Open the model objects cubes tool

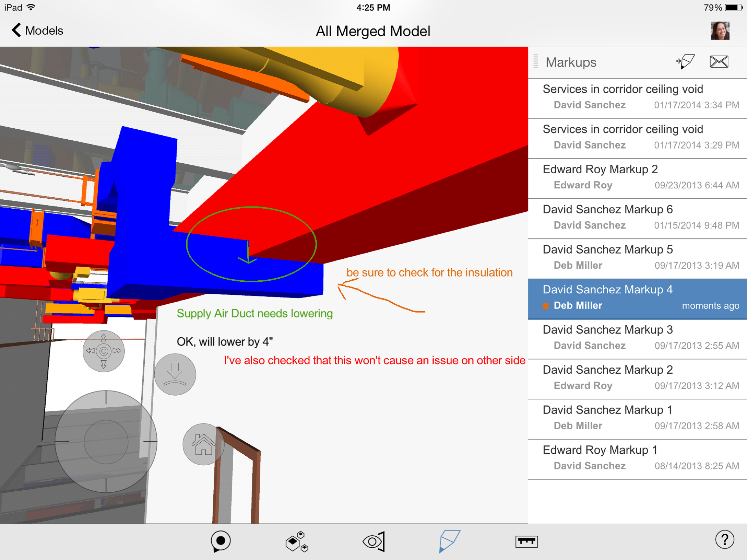[296, 541]
